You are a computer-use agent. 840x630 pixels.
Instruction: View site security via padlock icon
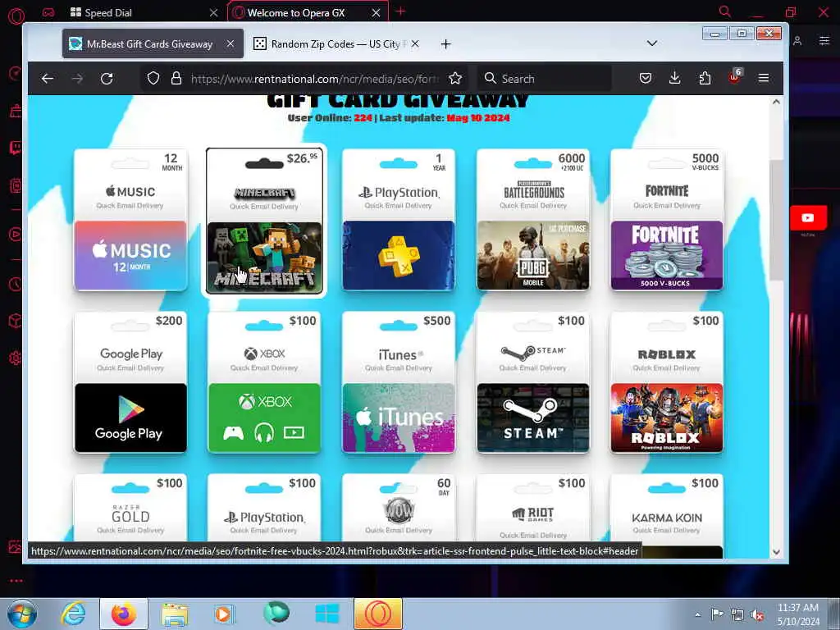176,78
